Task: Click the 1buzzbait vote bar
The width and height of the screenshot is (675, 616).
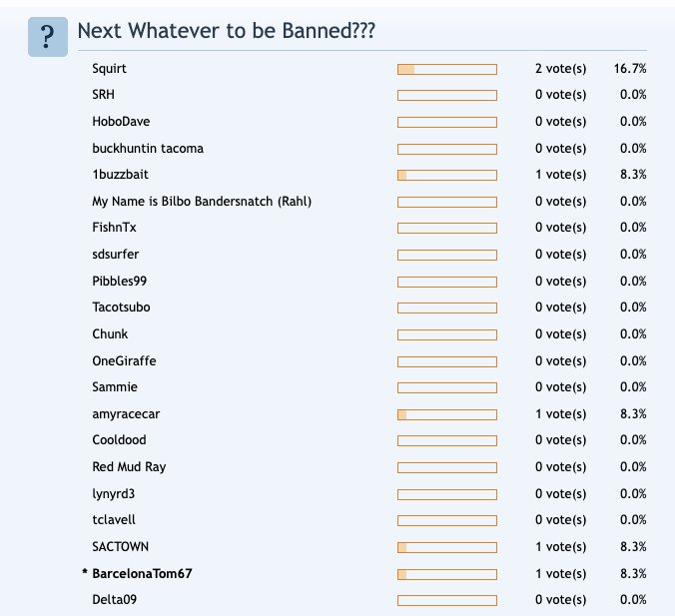Action: pos(447,175)
